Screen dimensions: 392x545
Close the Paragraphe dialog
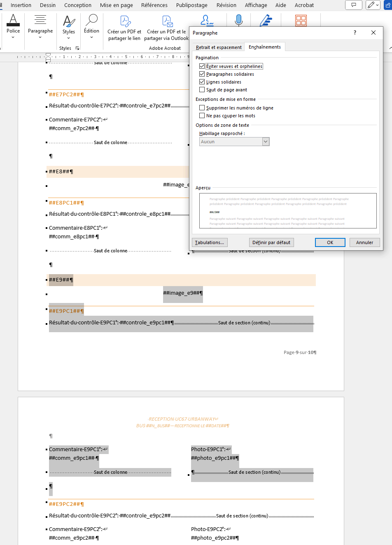click(373, 33)
